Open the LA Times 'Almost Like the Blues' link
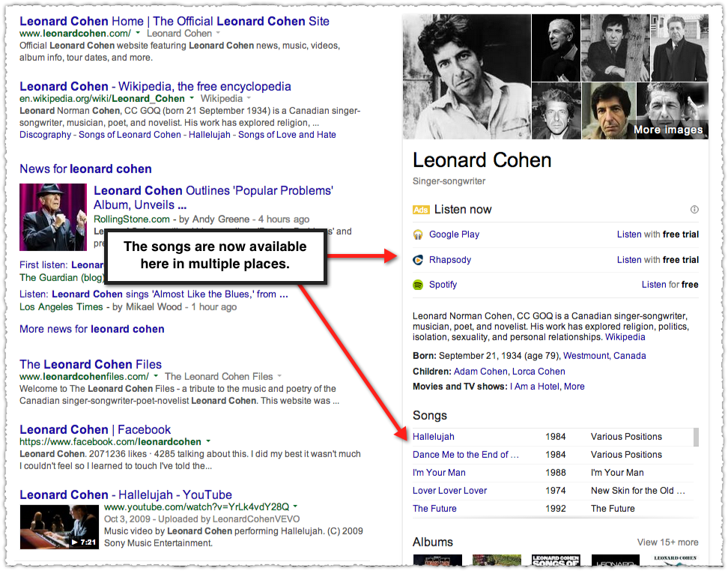This screenshot has height=571, width=728. 154,294
